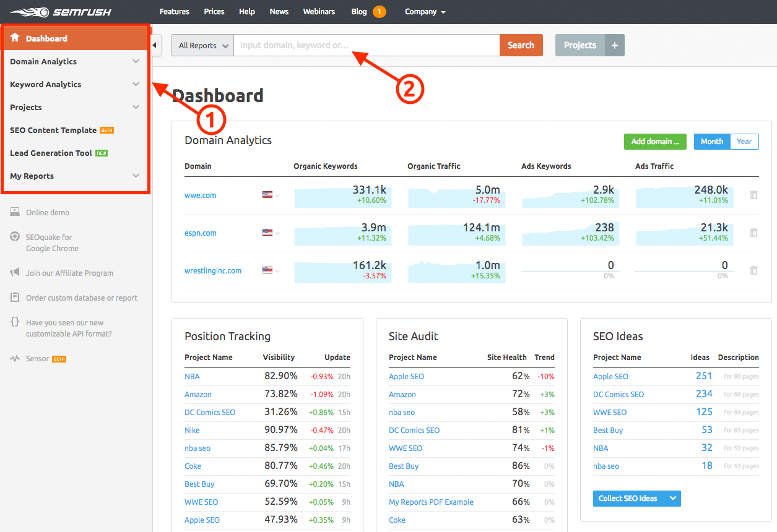Click the Order custom database clipboard icon
This screenshot has width=777, height=532.
[x=15, y=298]
